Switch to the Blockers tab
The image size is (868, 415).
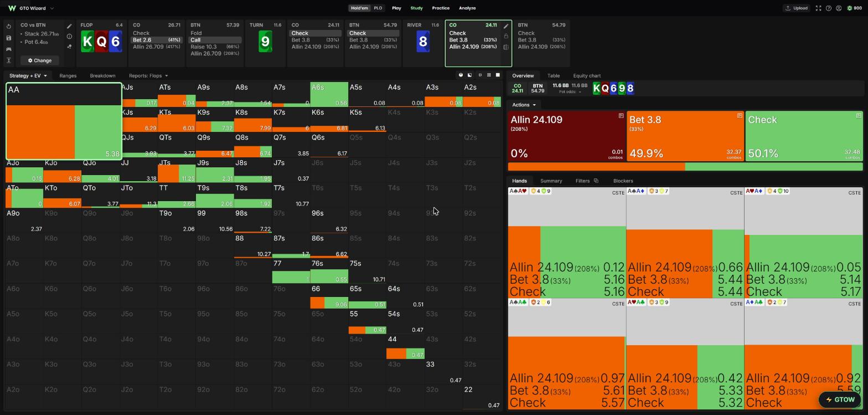(x=623, y=181)
